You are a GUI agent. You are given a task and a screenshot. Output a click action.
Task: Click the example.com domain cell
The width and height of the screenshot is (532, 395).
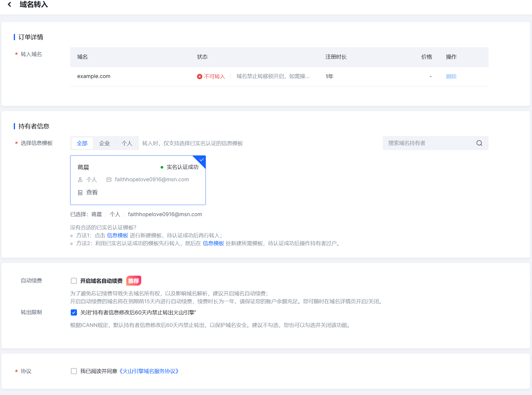click(94, 76)
